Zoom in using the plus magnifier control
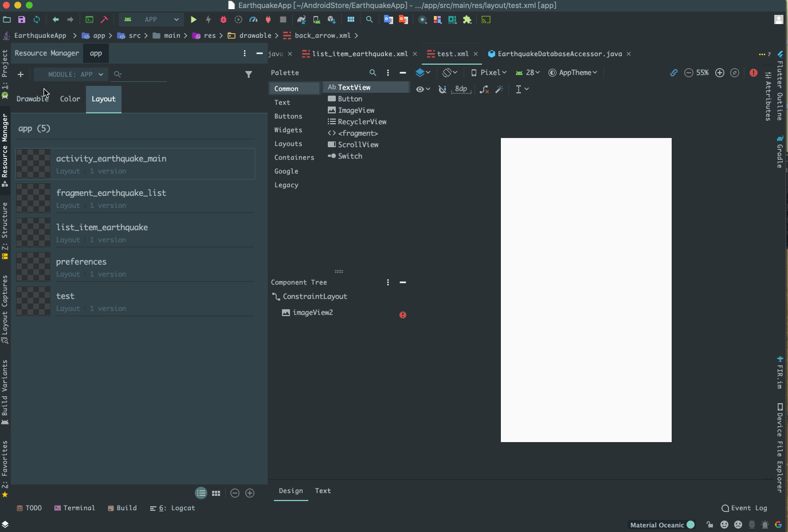788x532 pixels. (x=720, y=73)
